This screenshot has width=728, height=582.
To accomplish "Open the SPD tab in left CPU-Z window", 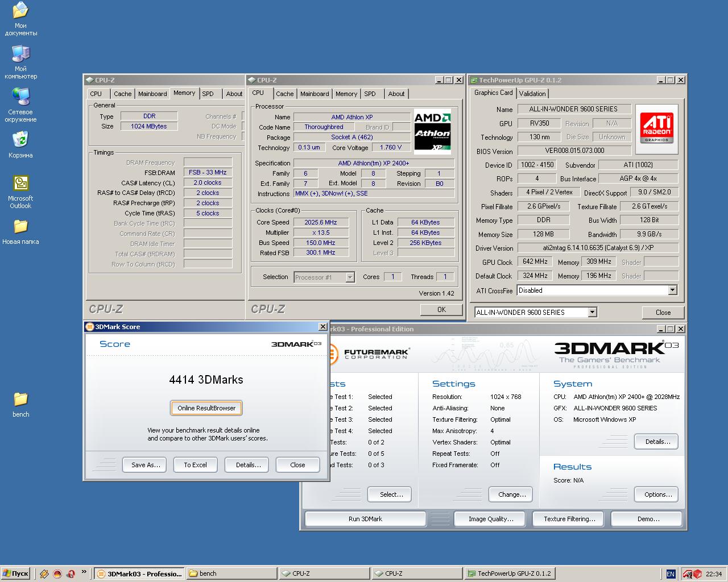I will coord(208,94).
